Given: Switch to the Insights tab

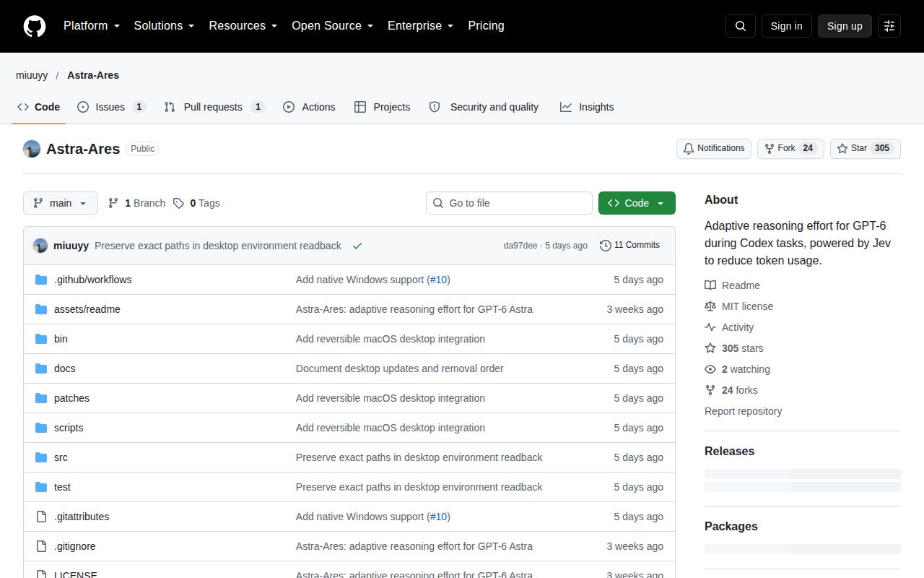Looking at the screenshot, I should 587,107.
